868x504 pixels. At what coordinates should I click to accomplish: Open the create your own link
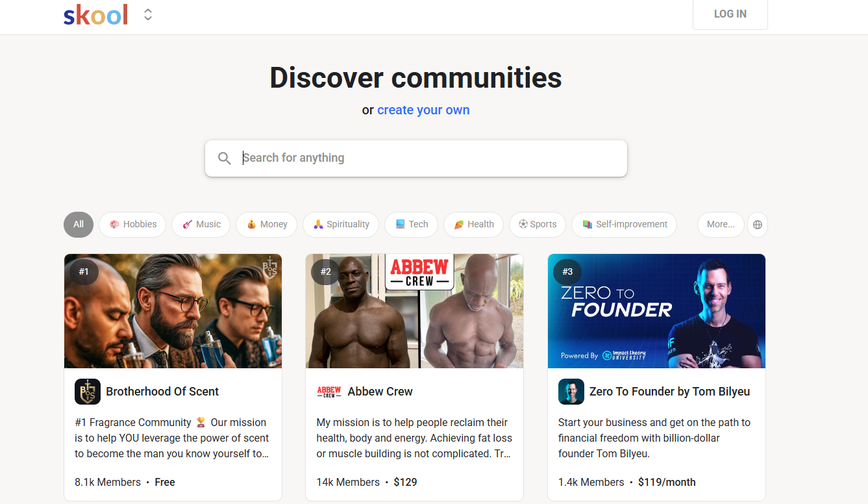(423, 110)
